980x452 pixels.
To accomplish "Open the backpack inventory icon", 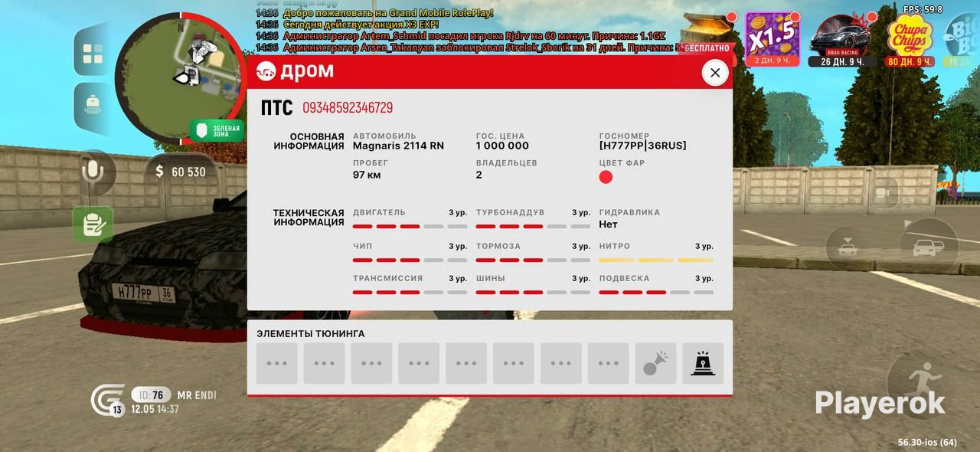I will point(93,104).
